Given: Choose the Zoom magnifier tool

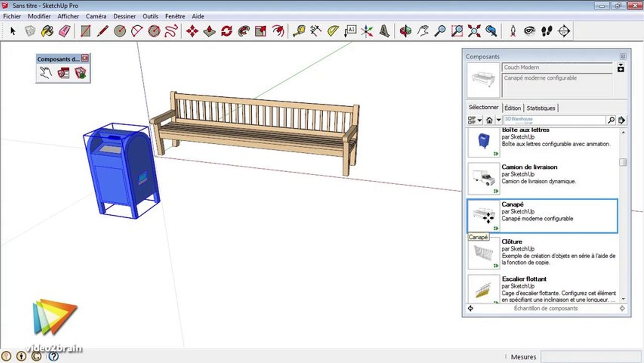Looking at the screenshot, I should [x=440, y=31].
